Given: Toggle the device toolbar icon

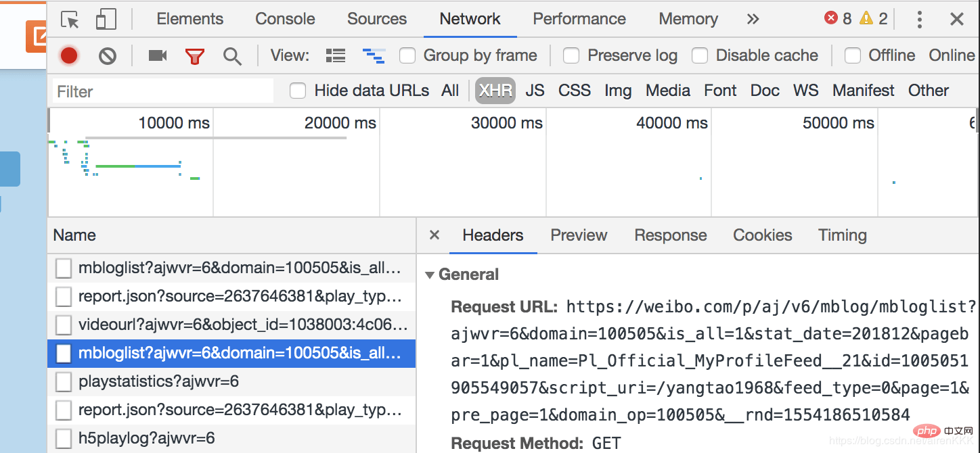Looking at the screenshot, I should point(106,19).
